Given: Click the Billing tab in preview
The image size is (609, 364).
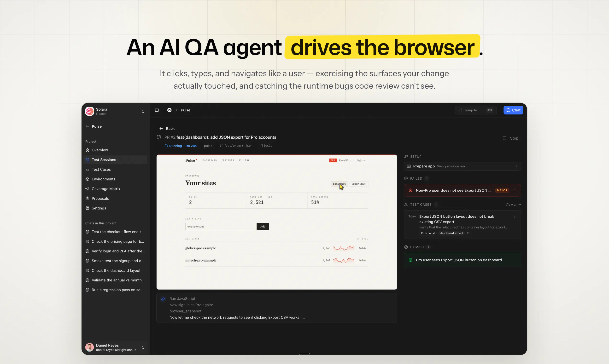Looking at the screenshot, I should click(x=244, y=160).
